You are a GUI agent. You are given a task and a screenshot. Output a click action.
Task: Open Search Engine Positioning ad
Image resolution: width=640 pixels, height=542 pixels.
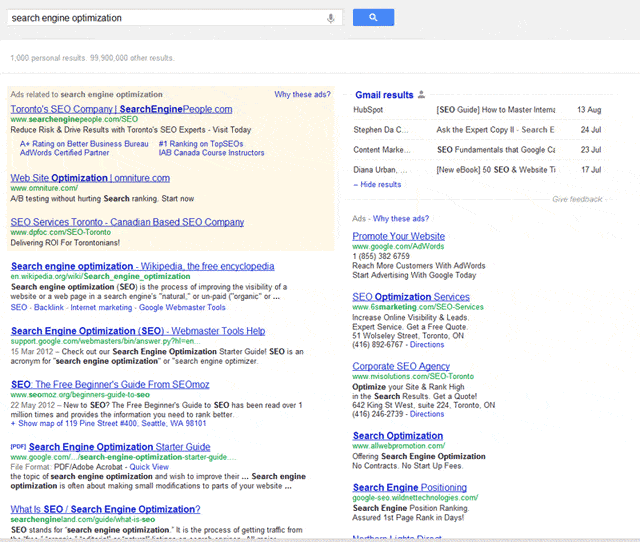tap(410, 487)
